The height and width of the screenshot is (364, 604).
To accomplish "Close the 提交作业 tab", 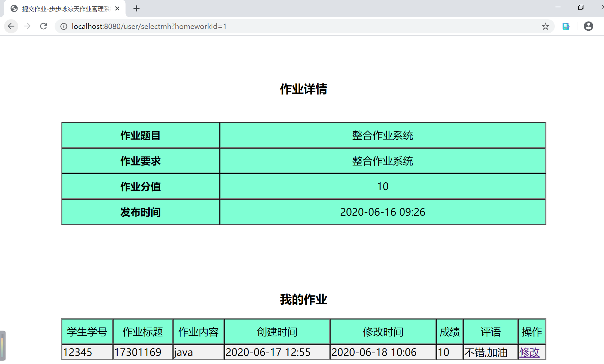I will (117, 9).
